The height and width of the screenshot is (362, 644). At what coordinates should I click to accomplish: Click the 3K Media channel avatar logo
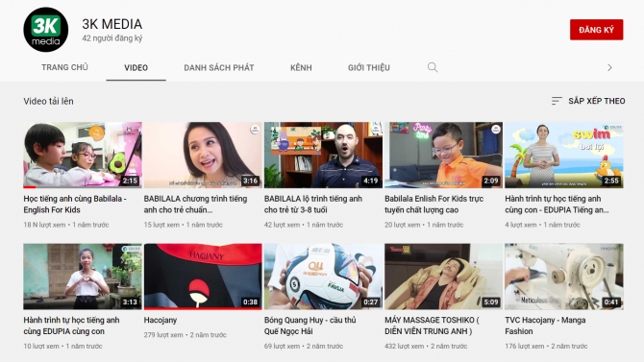click(x=45, y=30)
